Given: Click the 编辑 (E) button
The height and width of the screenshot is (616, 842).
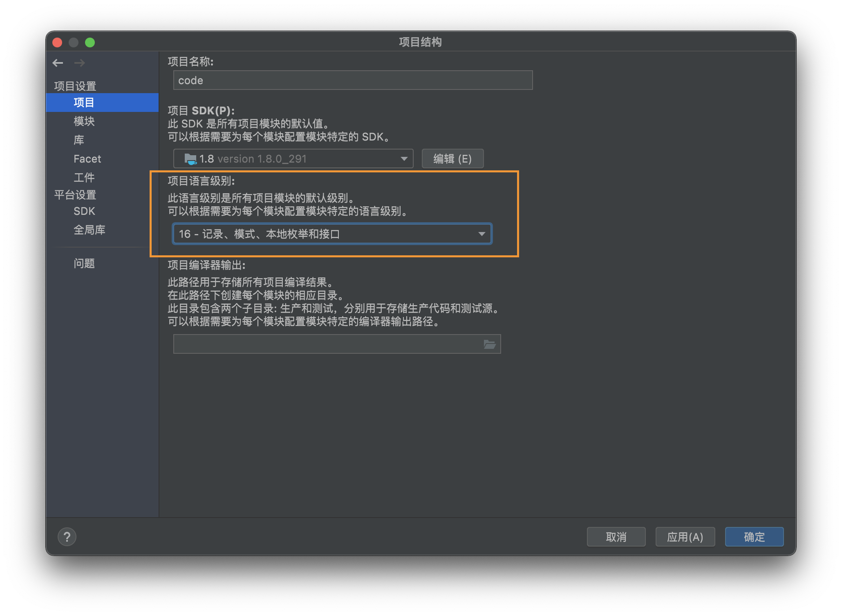Looking at the screenshot, I should click(x=452, y=159).
